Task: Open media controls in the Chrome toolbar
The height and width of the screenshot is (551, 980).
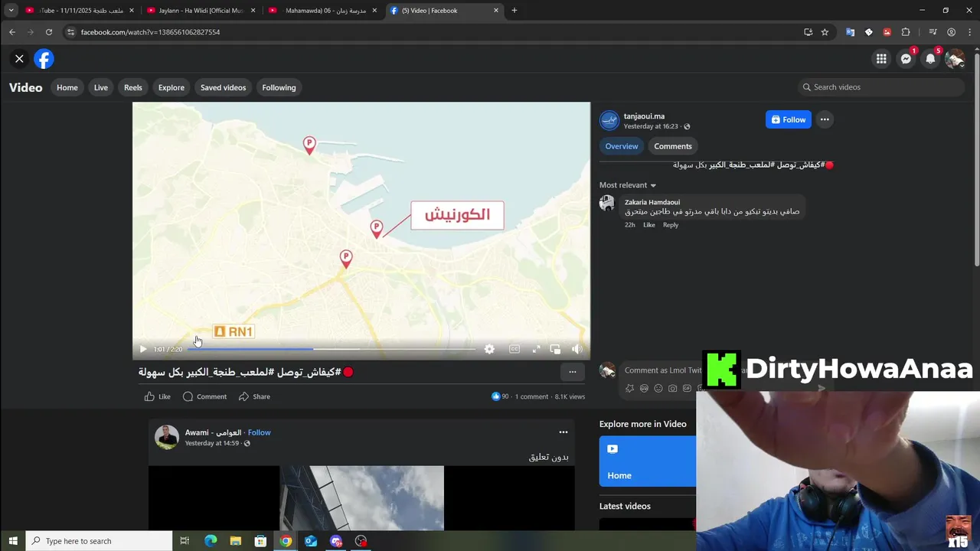Action: pyautogui.click(x=933, y=32)
